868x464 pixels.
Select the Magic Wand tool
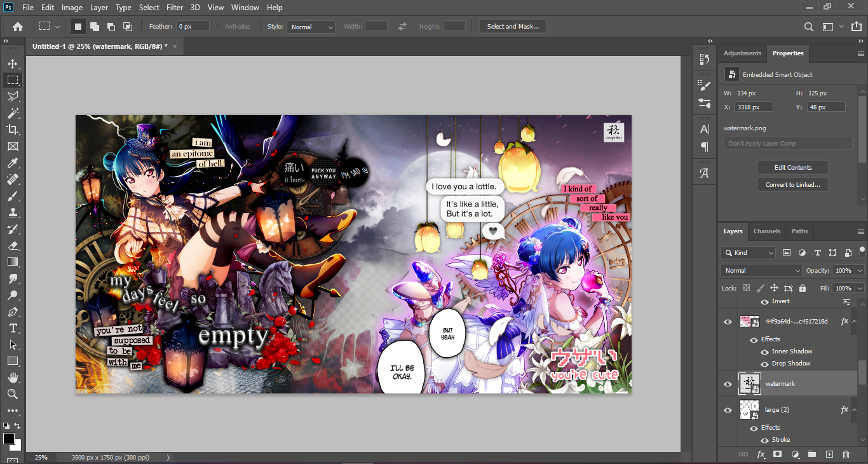(12, 113)
